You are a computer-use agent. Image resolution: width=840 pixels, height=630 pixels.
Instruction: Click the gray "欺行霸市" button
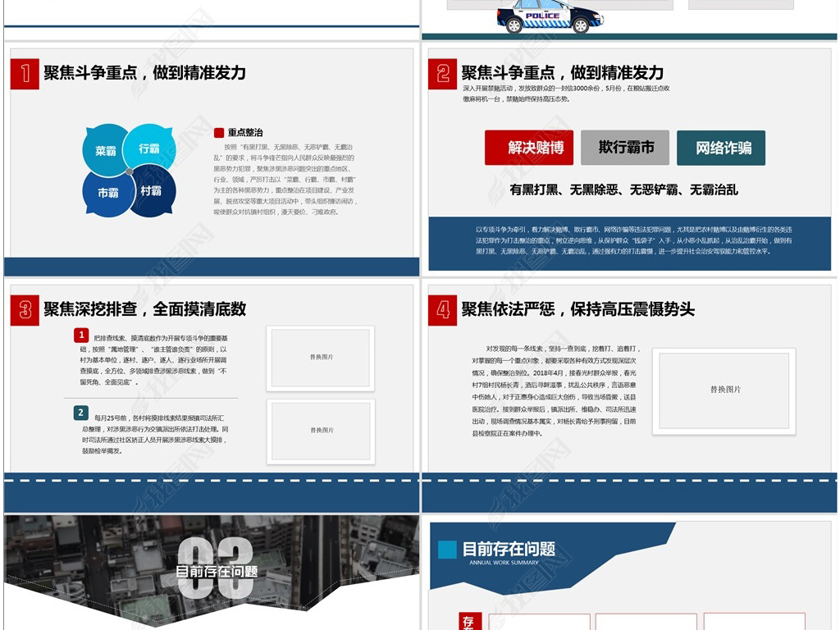[x=626, y=148]
